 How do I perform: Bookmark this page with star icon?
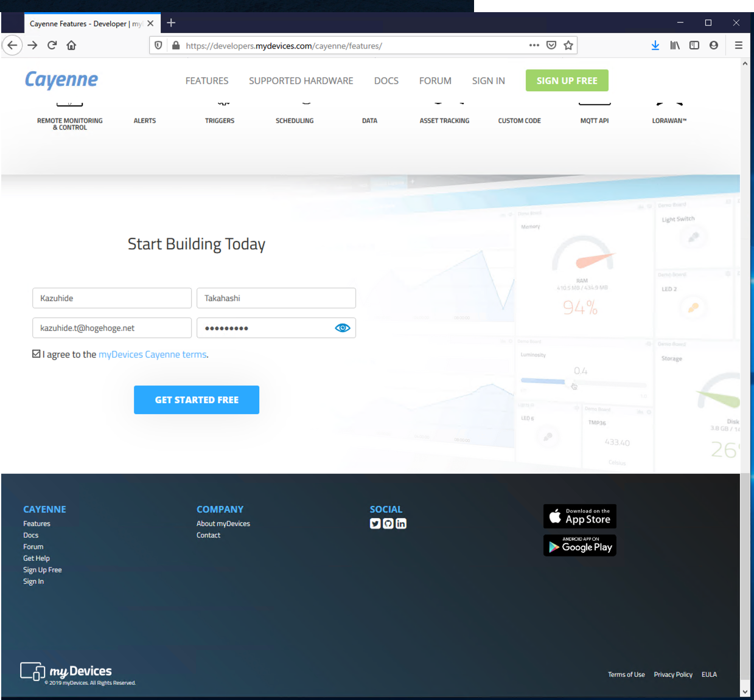click(x=568, y=45)
